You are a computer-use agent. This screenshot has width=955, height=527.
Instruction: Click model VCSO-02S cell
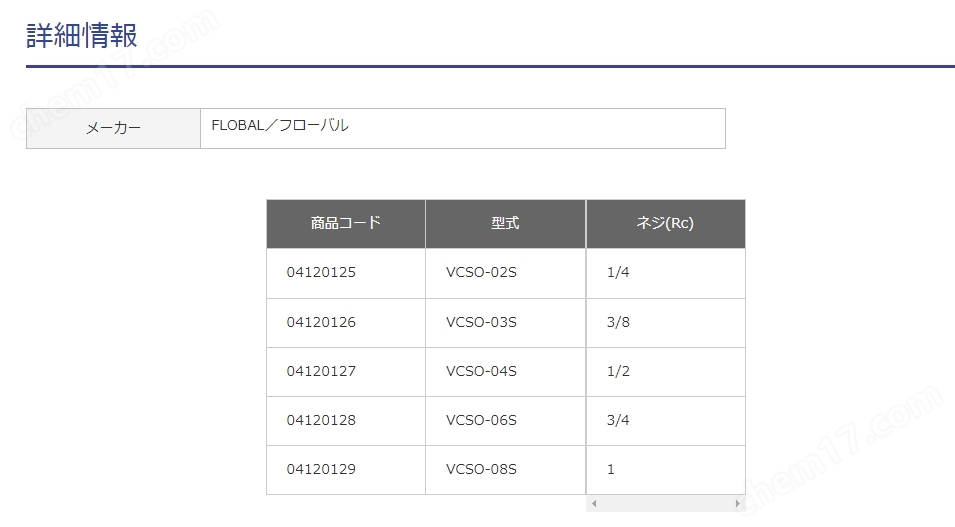(506, 273)
